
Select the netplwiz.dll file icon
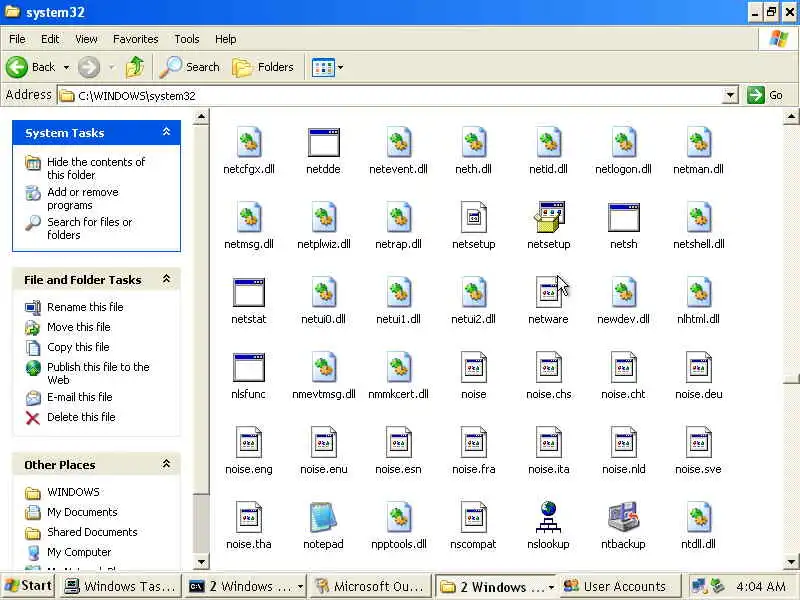coord(323,217)
